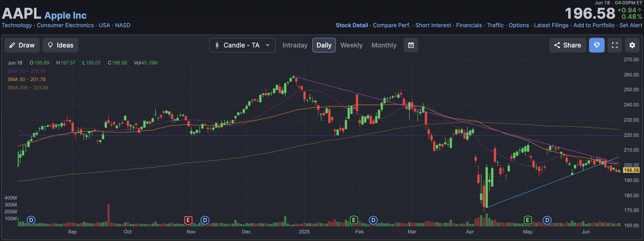Open the USA country link
This screenshot has width=644, height=241.
click(x=104, y=25)
